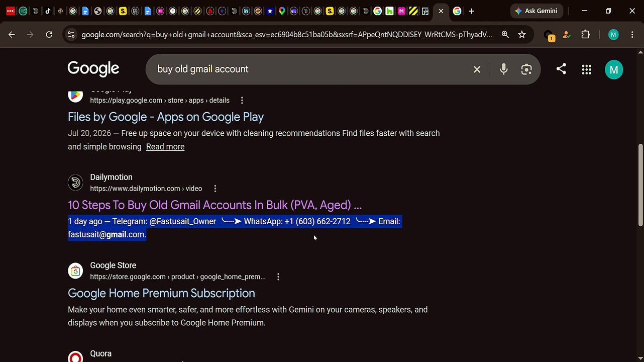The height and width of the screenshot is (362, 644).
Task: Click the URL address bar
Action: coord(286,35)
